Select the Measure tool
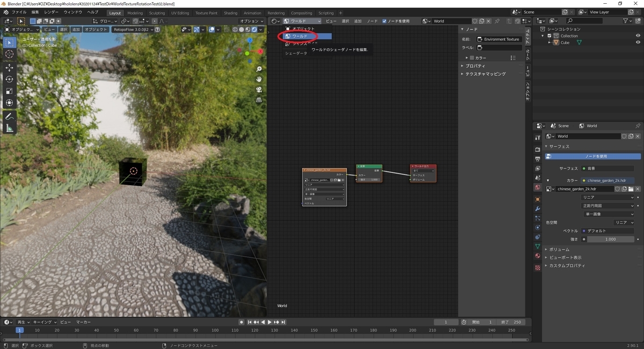Screen dimensions: 644x349 pyautogui.click(x=10, y=128)
